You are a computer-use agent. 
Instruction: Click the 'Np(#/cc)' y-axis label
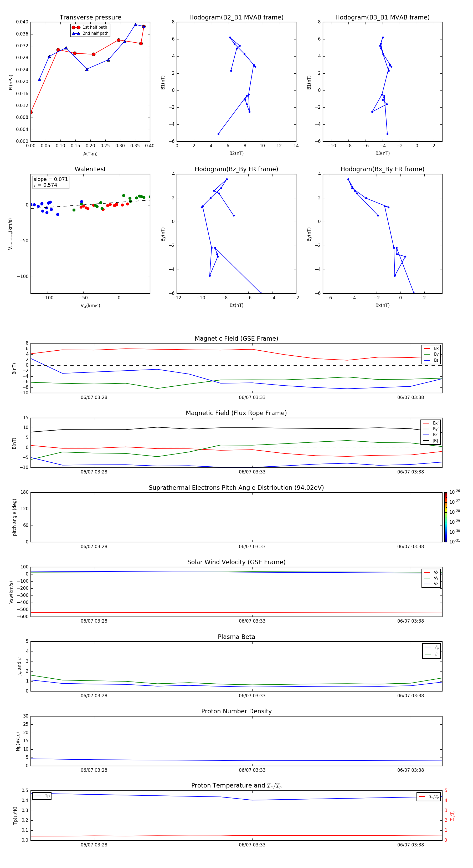coord(18,741)
